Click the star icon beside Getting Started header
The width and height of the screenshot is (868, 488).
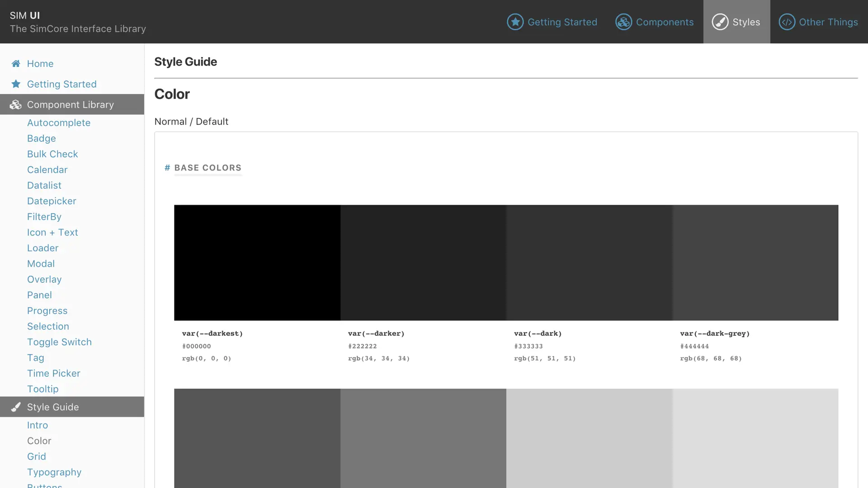click(x=515, y=22)
